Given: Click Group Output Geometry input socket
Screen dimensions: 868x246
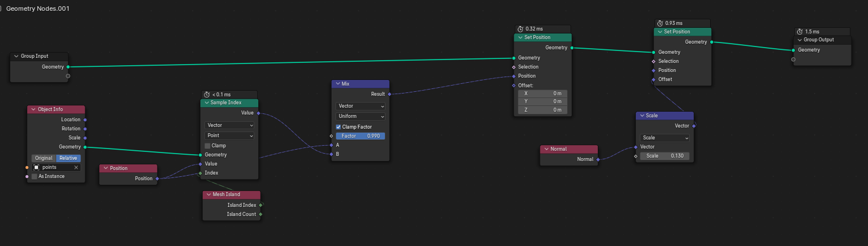Looking at the screenshot, I should (794, 50).
